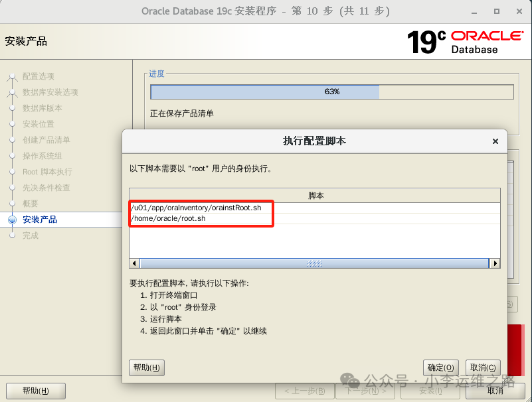
Task: Click the script list's right scroll arrow
Action: pos(495,263)
